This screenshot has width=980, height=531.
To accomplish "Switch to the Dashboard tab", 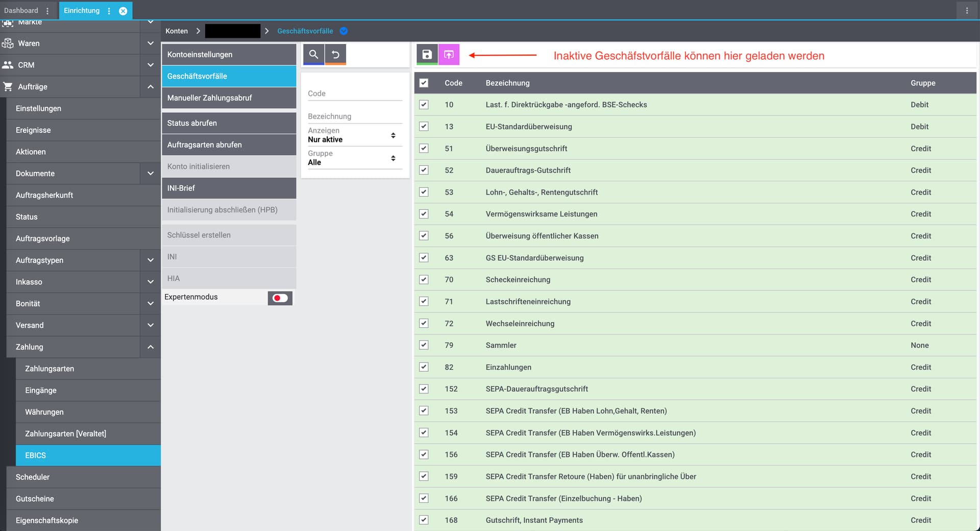I will click(x=21, y=11).
